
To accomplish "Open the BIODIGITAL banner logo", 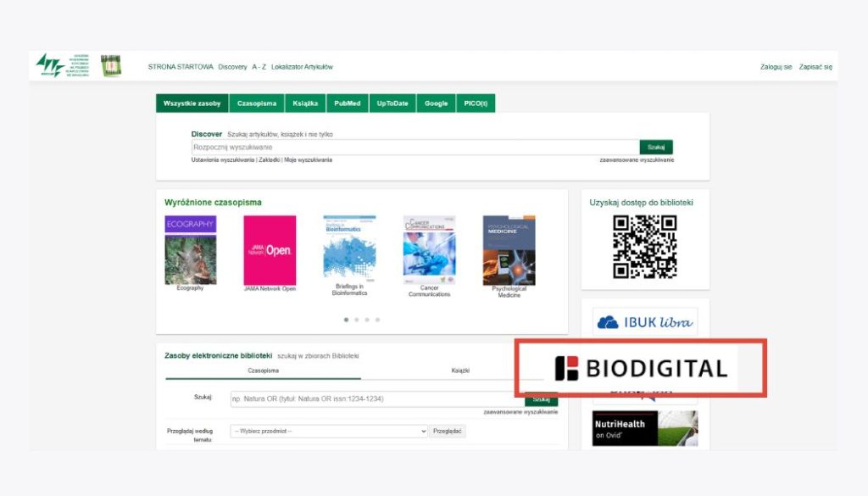I will [641, 368].
